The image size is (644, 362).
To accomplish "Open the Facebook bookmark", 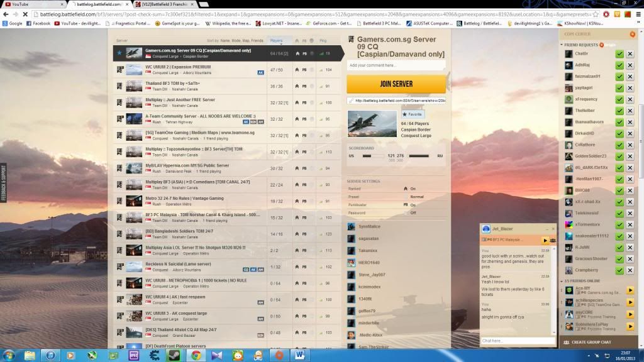I will point(38,23).
